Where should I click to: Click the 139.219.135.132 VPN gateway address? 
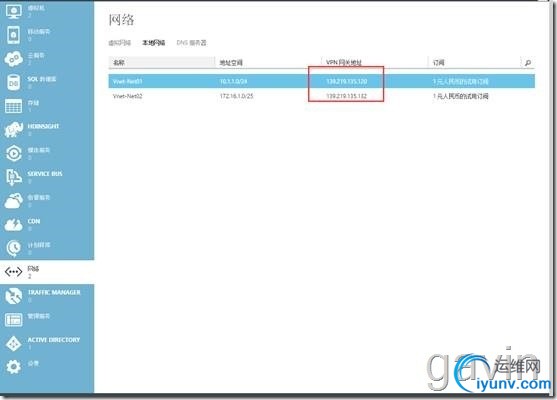346,96
